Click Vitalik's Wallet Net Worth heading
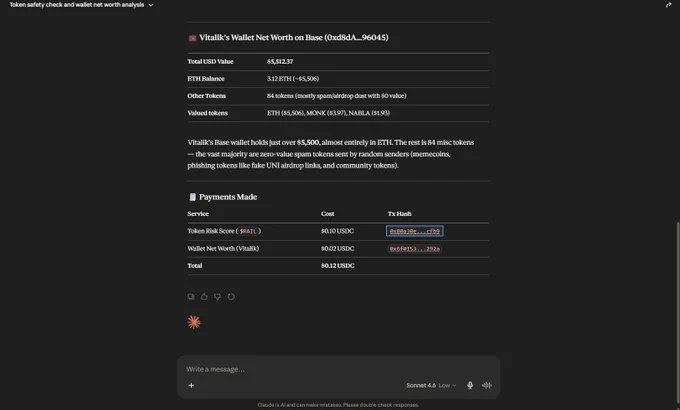Screen dimensions: 680x410 (x=294, y=38)
